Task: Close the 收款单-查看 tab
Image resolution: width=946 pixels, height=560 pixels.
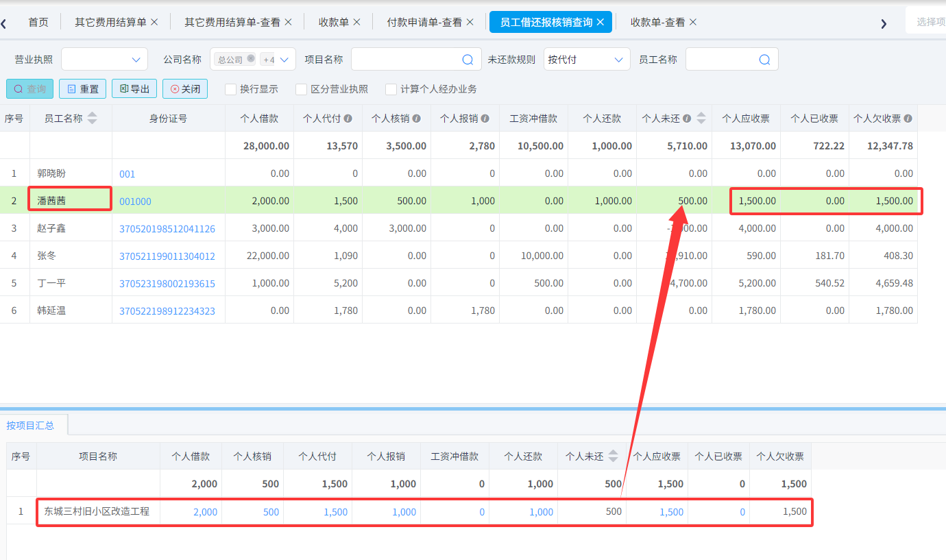Action: coord(693,22)
